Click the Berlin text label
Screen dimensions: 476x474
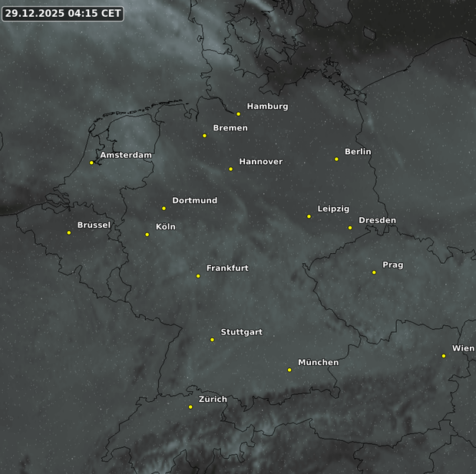coord(358,152)
